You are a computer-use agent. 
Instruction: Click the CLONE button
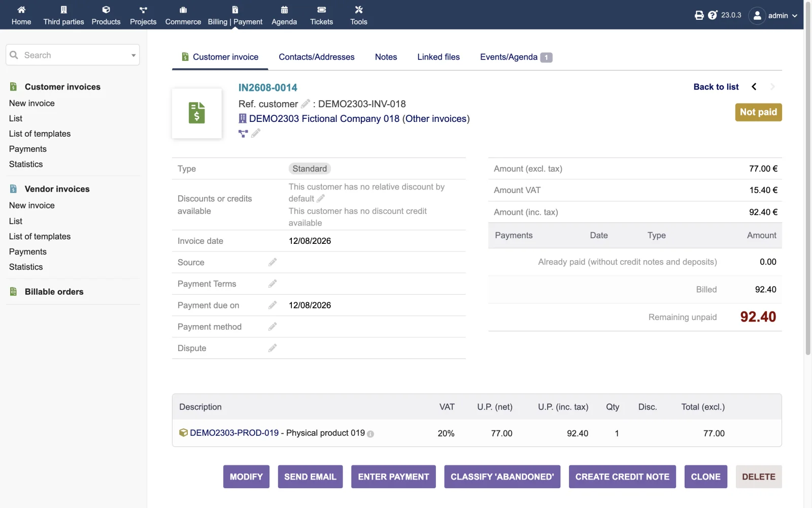[x=706, y=477]
